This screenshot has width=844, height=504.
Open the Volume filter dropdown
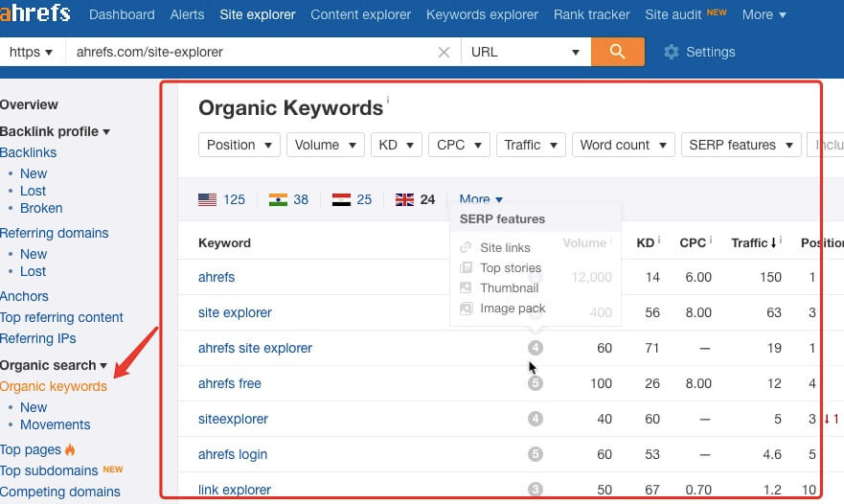point(325,145)
